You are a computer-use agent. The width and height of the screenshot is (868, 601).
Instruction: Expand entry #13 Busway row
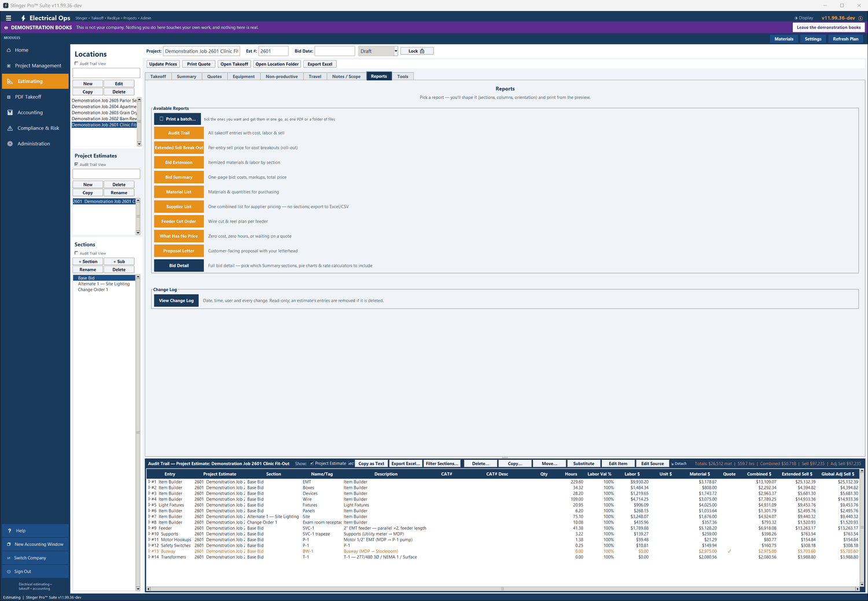pyautogui.click(x=149, y=551)
